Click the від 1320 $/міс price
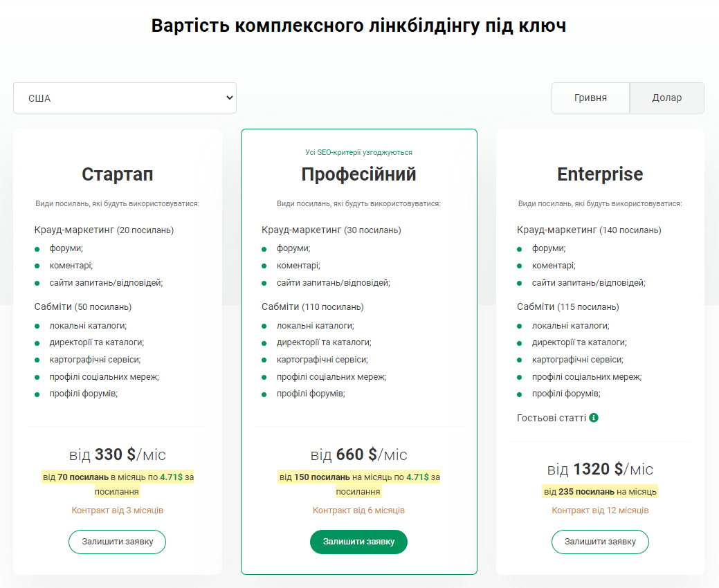 [x=600, y=469]
